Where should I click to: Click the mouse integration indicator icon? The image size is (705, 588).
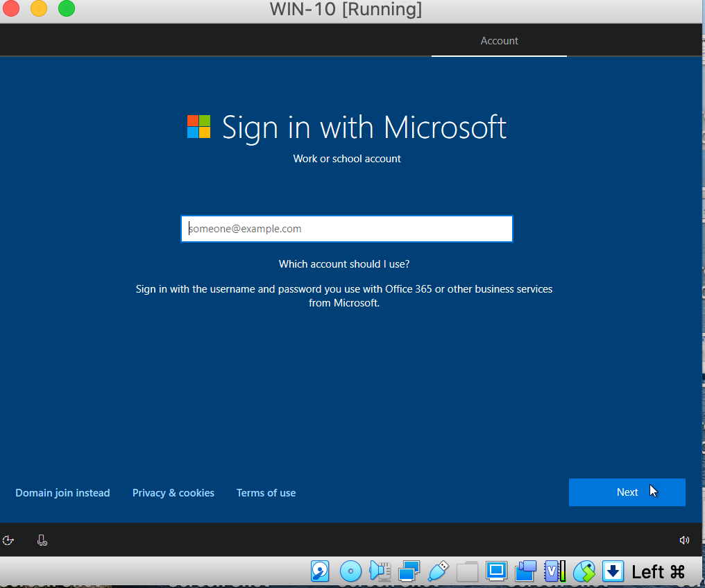pos(584,571)
